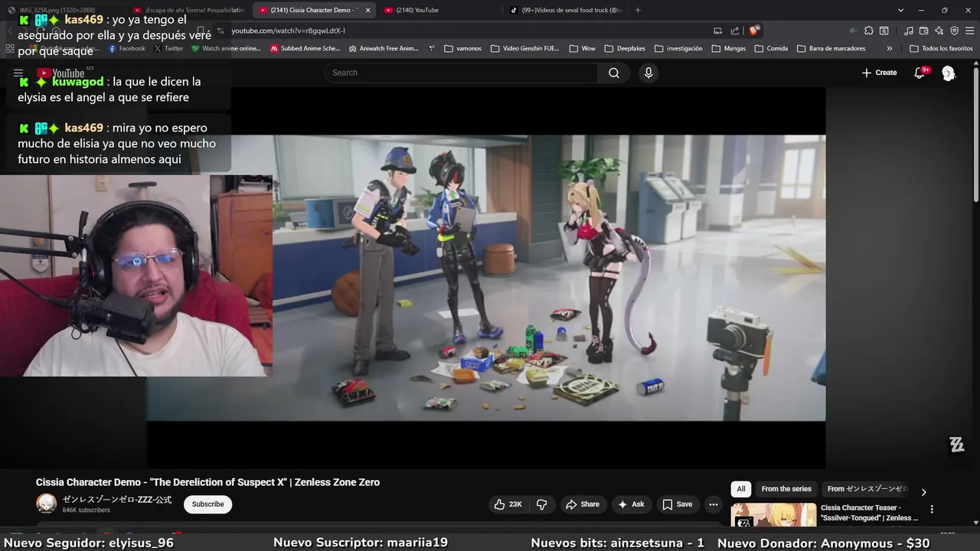This screenshot has width=980, height=551.
Task: Open Subbed Anime Schedule bookmark
Action: pyautogui.click(x=305, y=48)
